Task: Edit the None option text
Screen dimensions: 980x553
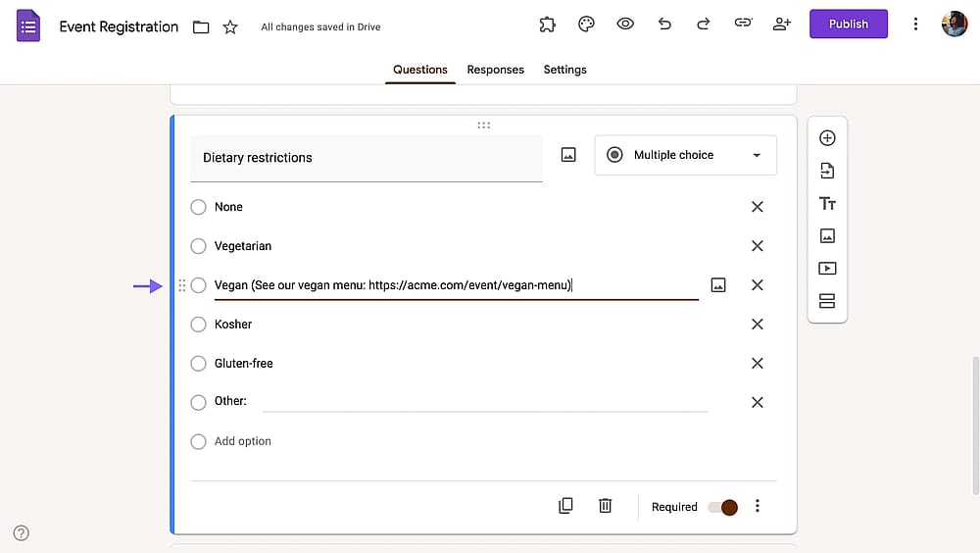Action: coord(228,207)
